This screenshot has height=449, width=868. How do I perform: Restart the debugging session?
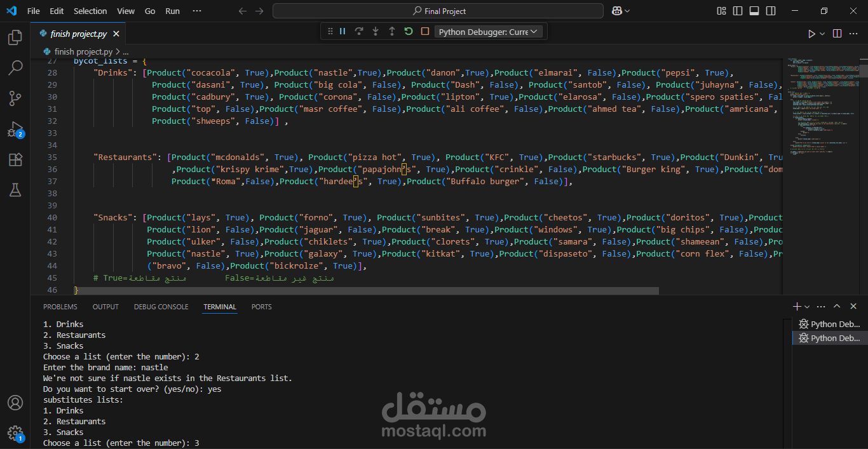click(x=409, y=32)
